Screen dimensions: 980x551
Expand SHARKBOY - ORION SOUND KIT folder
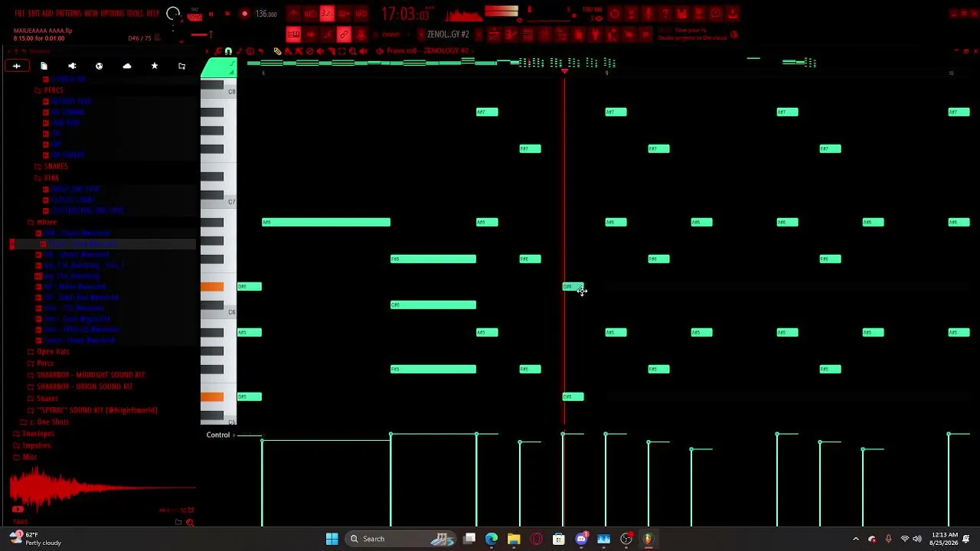pos(84,386)
